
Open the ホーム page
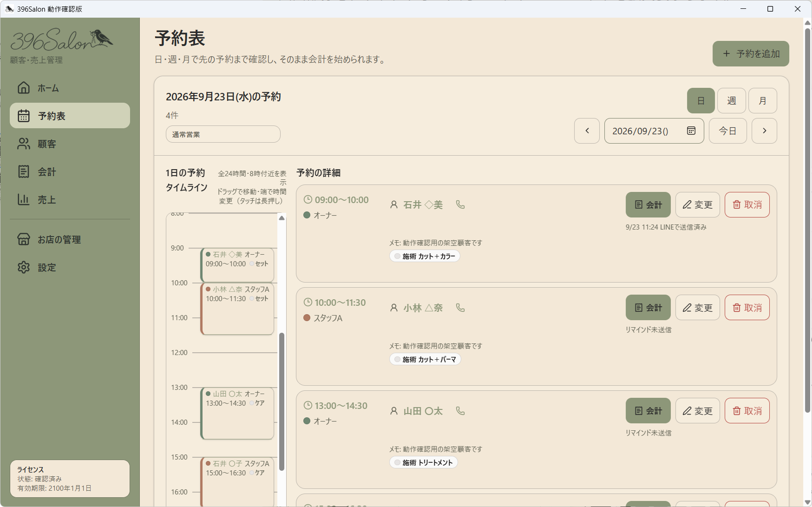[x=70, y=88]
